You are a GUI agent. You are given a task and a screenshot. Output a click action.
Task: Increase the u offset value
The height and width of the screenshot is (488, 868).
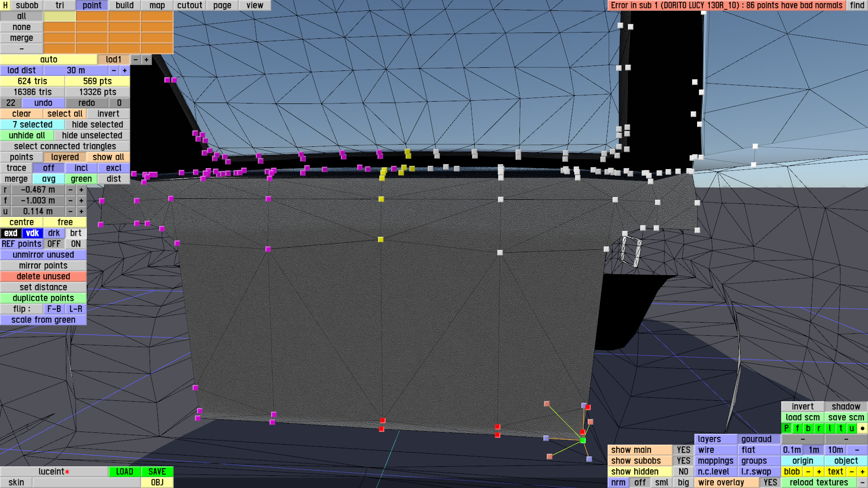pyautogui.click(x=81, y=211)
